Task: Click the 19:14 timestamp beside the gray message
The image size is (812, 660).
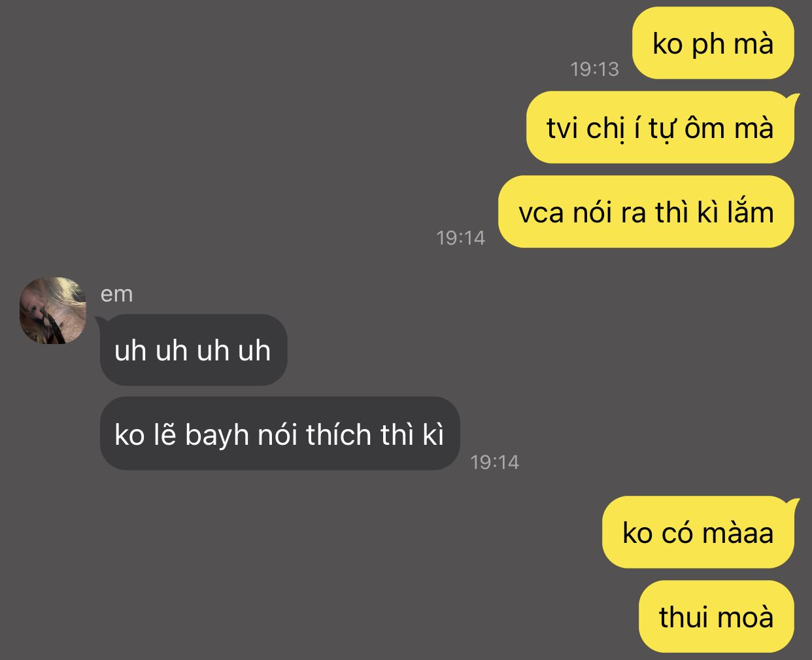Action: click(x=494, y=462)
